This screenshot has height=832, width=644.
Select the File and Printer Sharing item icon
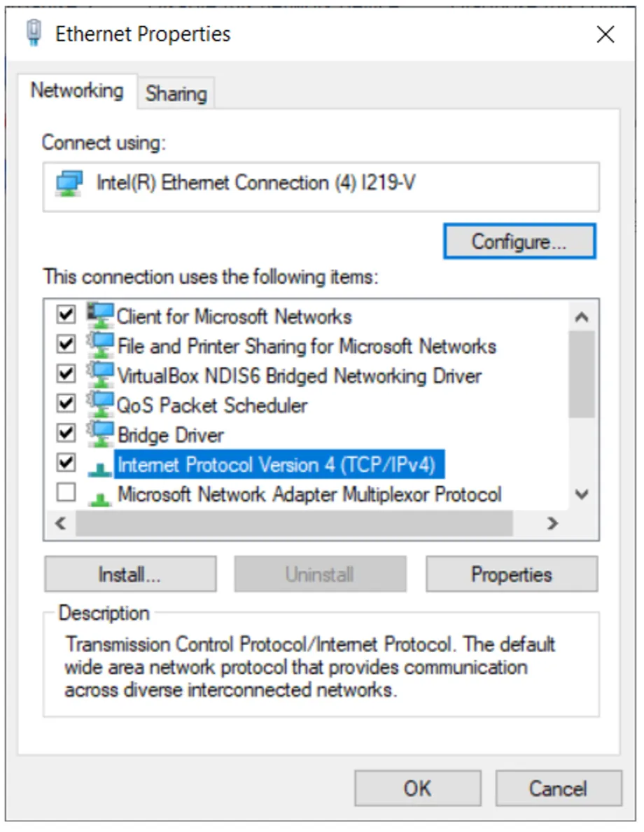(x=100, y=345)
